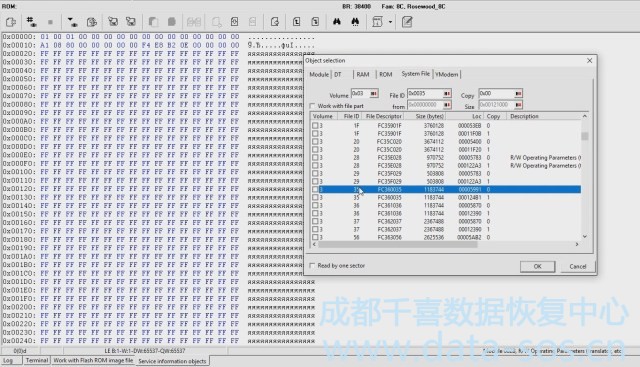Enable the Work with file part checkbox
Image resolution: width=640 pixels, height=367 pixels.
(x=312, y=106)
